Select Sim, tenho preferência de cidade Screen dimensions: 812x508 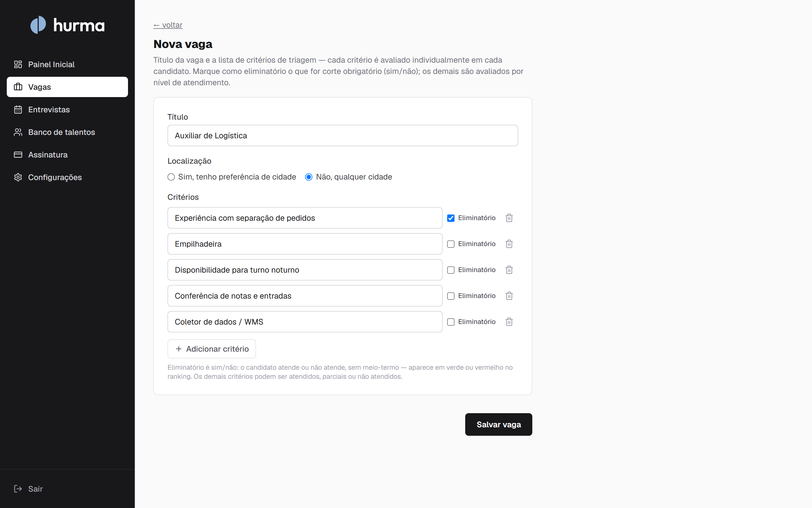pyautogui.click(x=171, y=177)
